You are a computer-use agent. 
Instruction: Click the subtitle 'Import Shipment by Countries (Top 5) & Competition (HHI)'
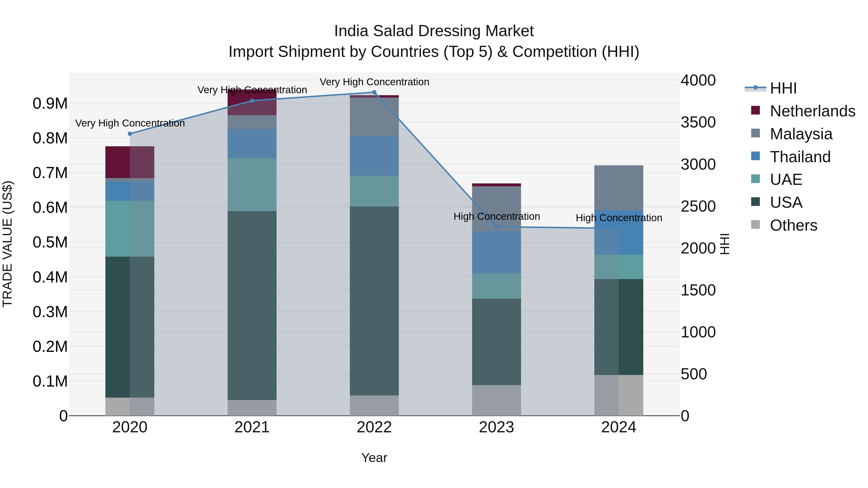(x=434, y=52)
